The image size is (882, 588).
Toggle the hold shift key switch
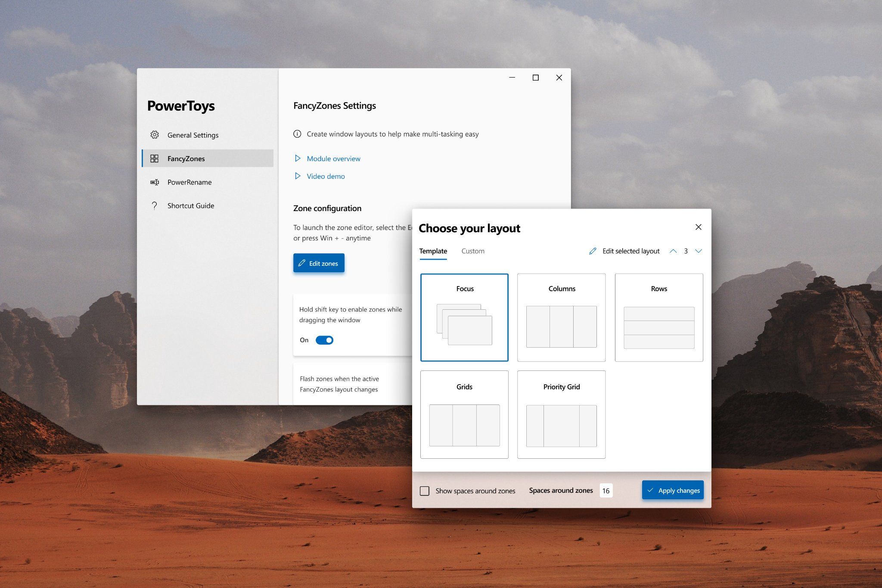[324, 340]
